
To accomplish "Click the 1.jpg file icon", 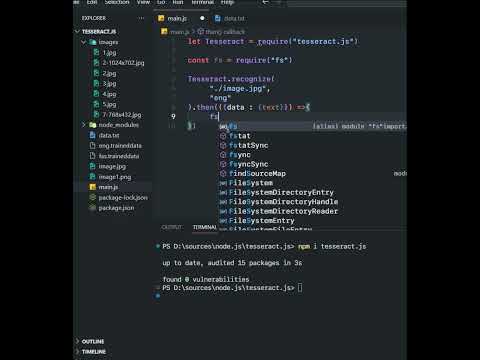I will click(x=96, y=52).
